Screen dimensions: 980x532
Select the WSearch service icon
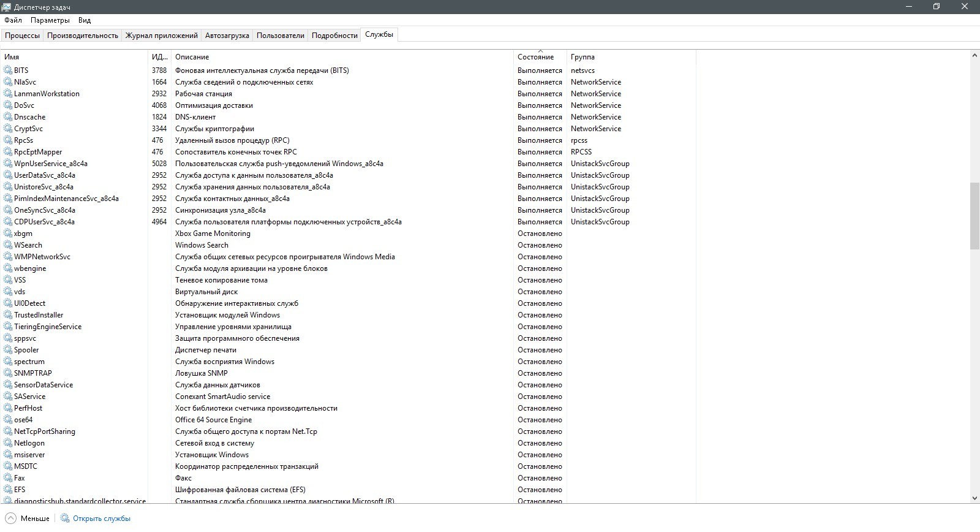coord(8,245)
